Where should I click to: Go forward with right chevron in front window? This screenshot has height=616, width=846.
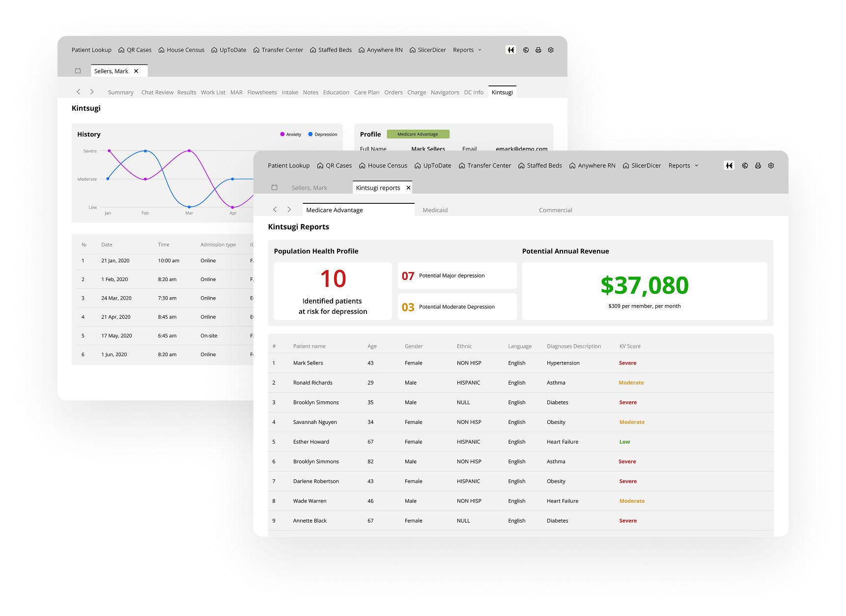(289, 209)
